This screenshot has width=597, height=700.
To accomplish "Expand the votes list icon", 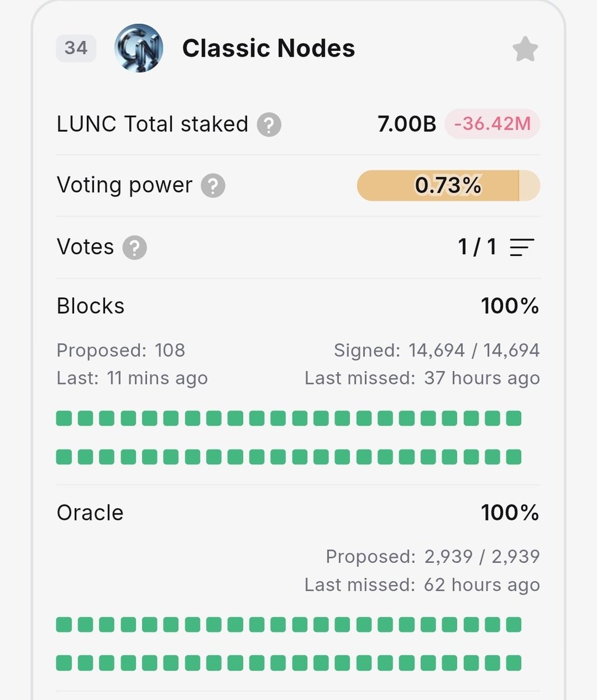I will (522, 247).
